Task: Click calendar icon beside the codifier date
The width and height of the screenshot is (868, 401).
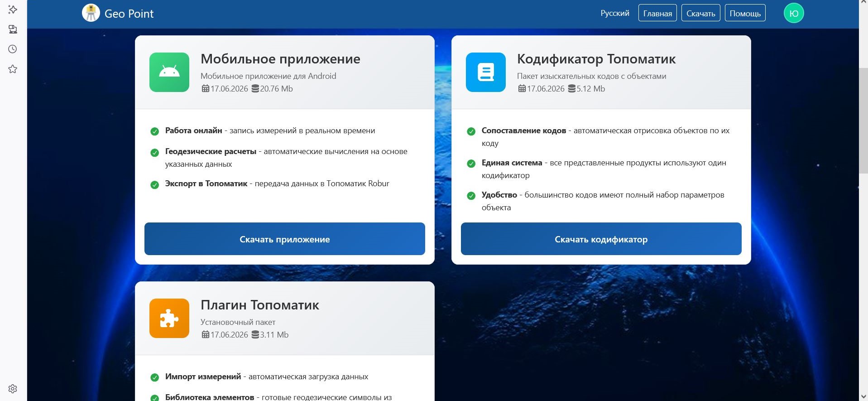Action: tap(522, 89)
